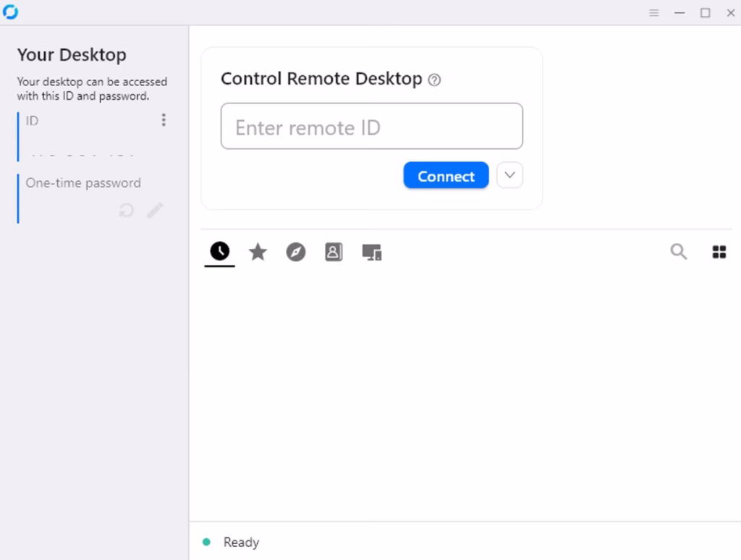Viewport: 741px width, 560px height.
Task: Toggle the grid view icon
Action: [719, 252]
